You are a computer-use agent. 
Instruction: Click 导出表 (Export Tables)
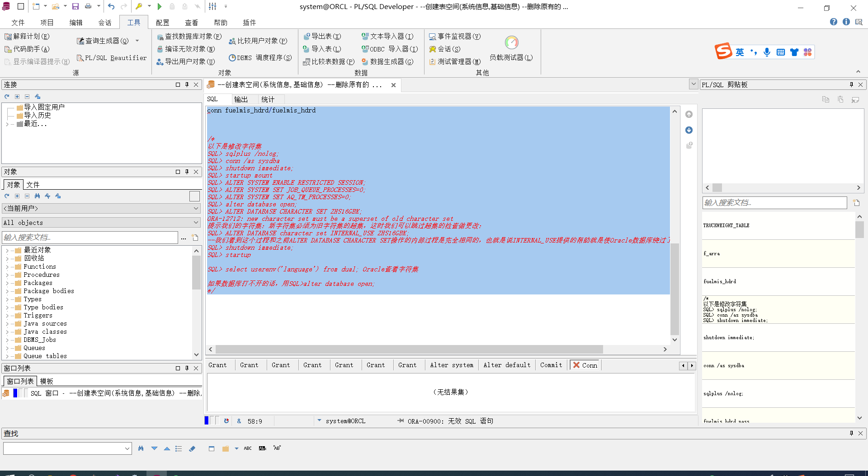(x=322, y=36)
